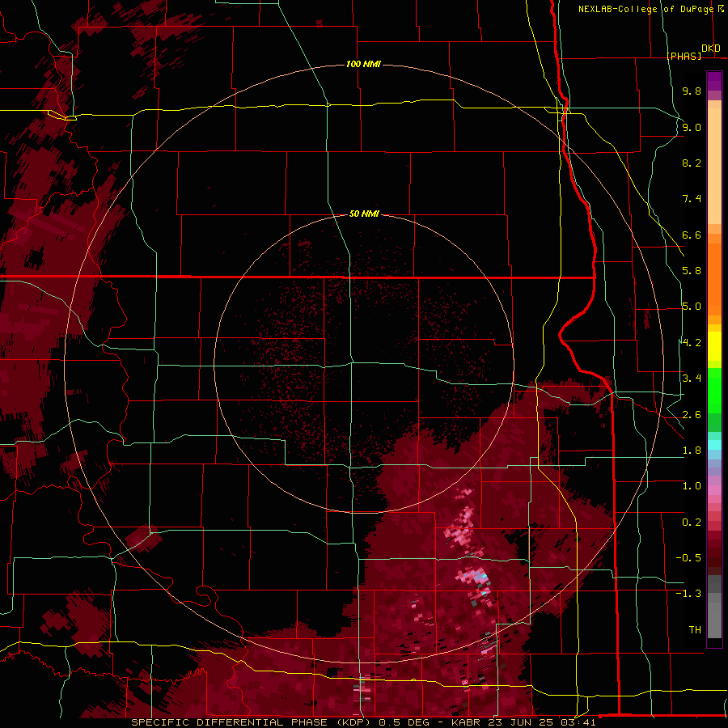Click the 5.8 legend value
This screenshot has width=728, height=728.
[x=692, y=271]
